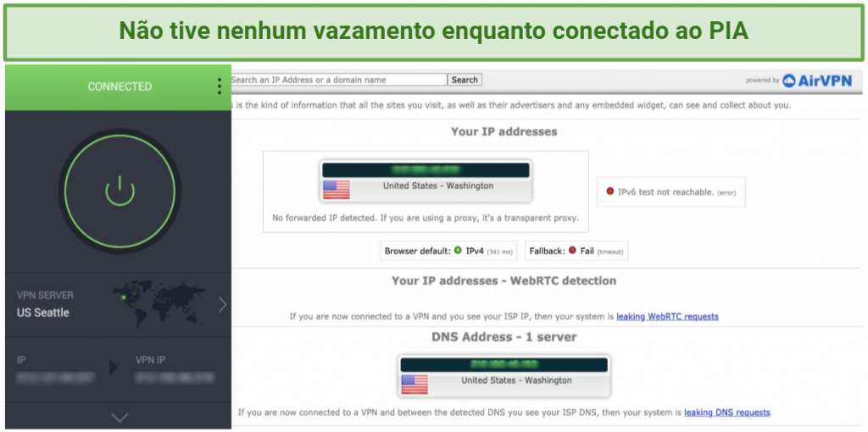The image size is (868, 432).
Task: Click the arrow between IP and VPN IP
Action: tap(114, 368)
